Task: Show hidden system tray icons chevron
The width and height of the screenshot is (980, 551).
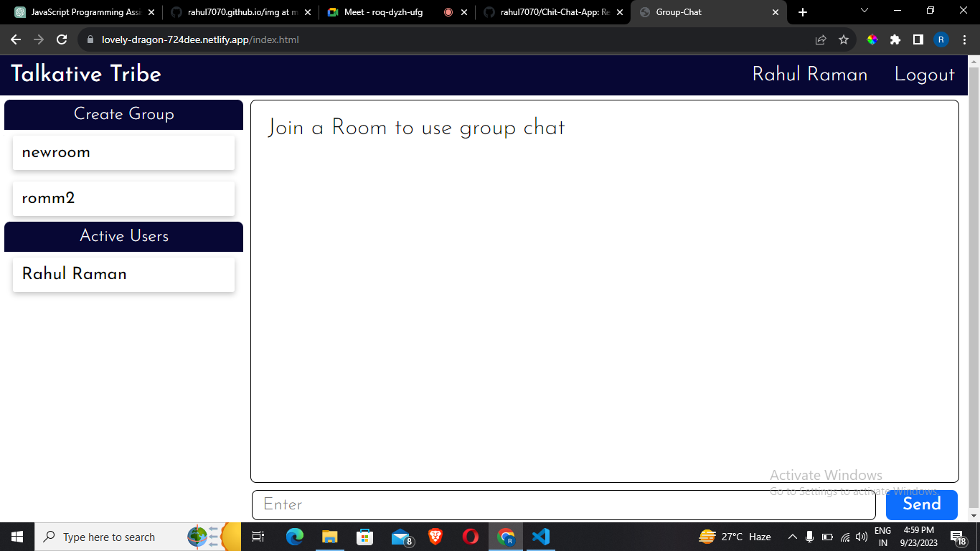Action: click(792, 537)
